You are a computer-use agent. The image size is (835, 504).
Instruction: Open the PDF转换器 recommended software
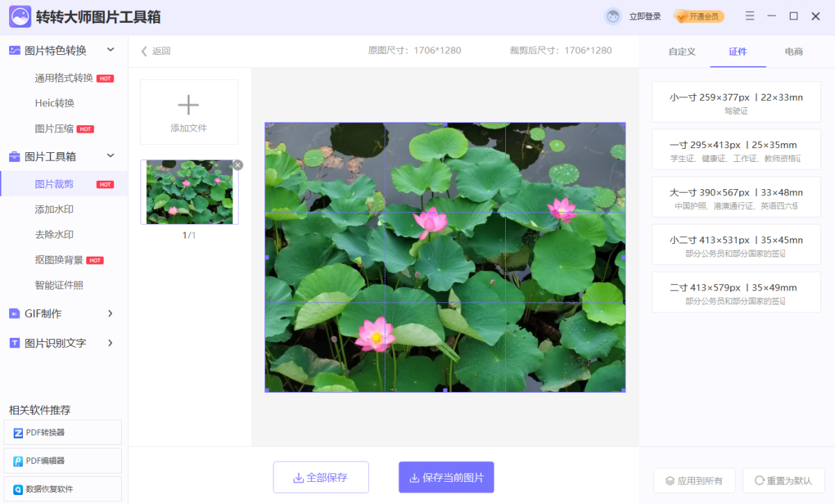point(63,432)
